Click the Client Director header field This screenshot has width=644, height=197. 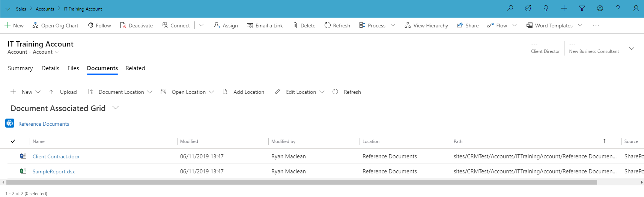pyautogui.click(x=545, y=48)
